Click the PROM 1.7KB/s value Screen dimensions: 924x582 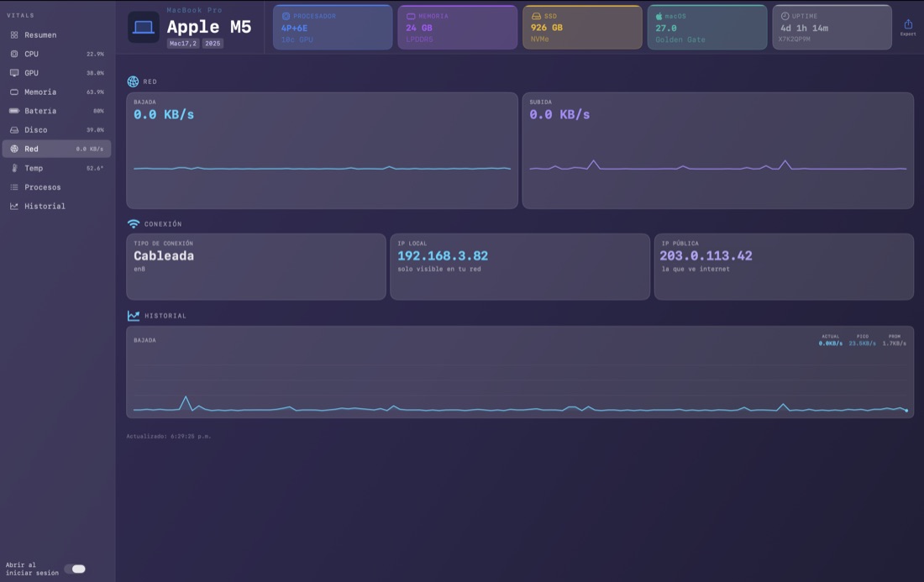[x=894, y=343]
